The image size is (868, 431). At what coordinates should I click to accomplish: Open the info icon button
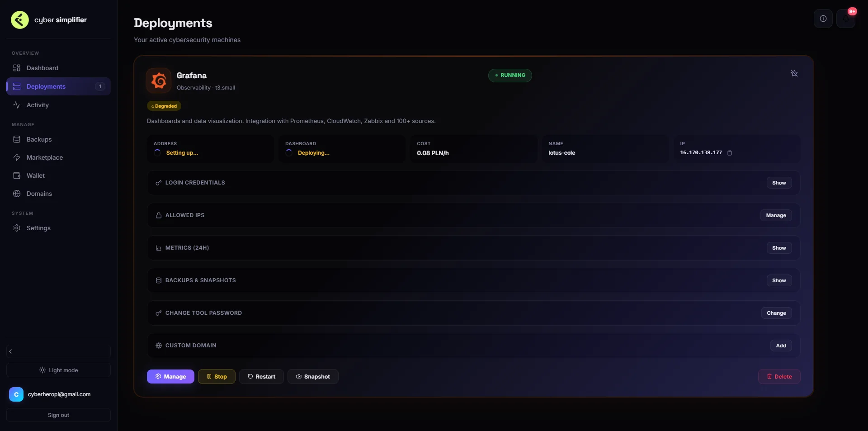[823, 19]
